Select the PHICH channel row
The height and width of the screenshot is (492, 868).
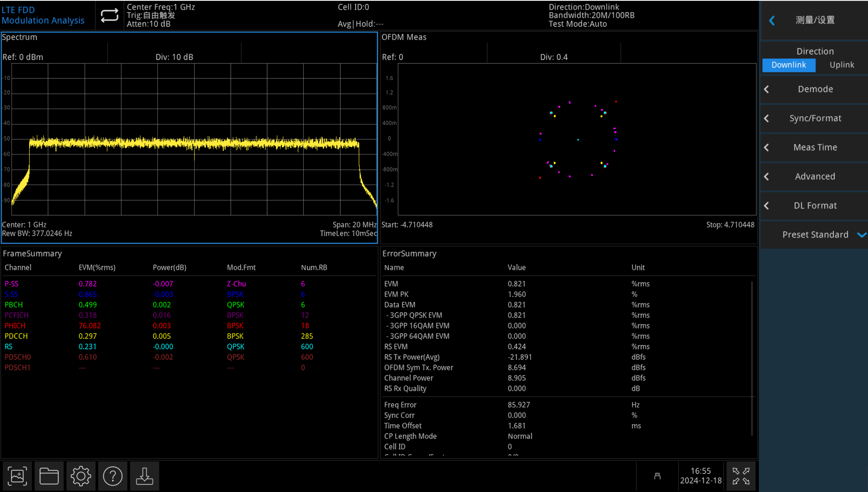(189, 326)
